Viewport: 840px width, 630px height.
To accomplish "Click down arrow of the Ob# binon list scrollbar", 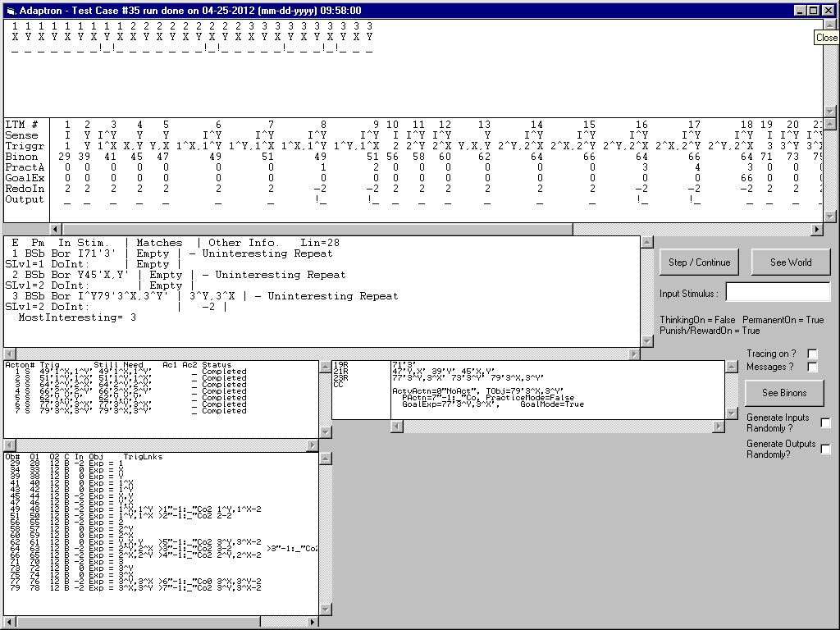I will pos(326,609).
